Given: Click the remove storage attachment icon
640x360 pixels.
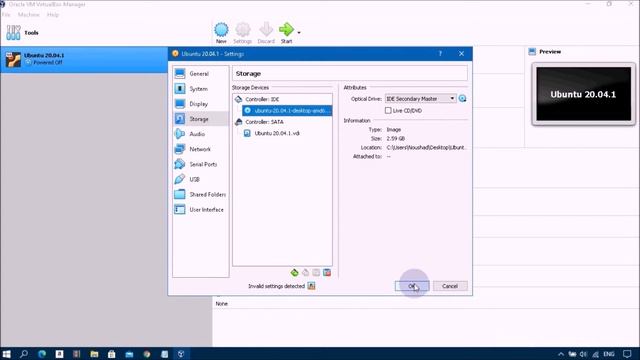Looking at the screenshot, I should 327,273.
